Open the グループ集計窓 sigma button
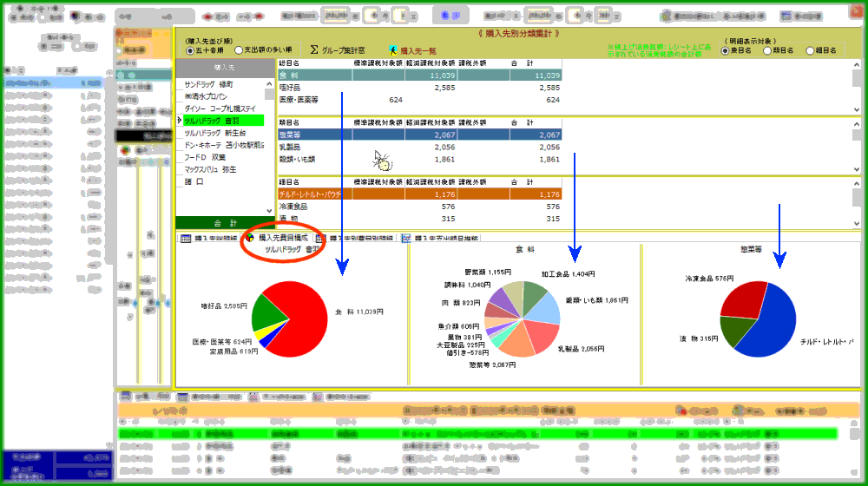868x486 pixels. (x=337, y=49)
